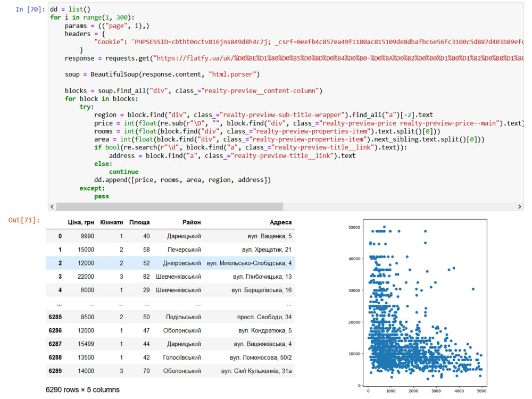Click address 'вул. Ващенка, 5'
This screenshot has height=399, width=532.
(x=270, y=236)
